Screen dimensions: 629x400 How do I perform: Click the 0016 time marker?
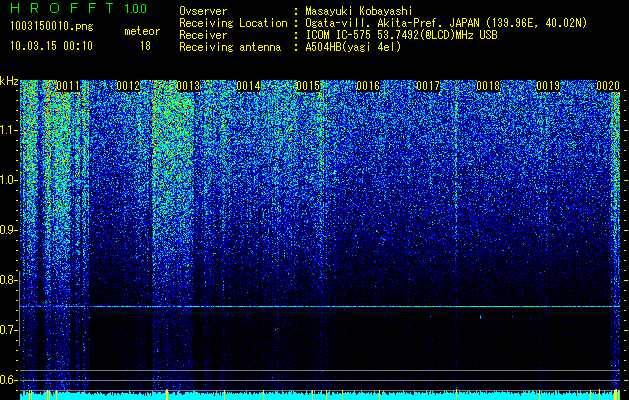point(368,86)
